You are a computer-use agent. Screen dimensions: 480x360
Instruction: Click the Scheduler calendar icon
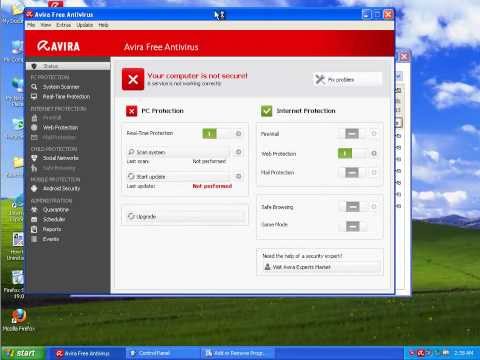[34, 219]
